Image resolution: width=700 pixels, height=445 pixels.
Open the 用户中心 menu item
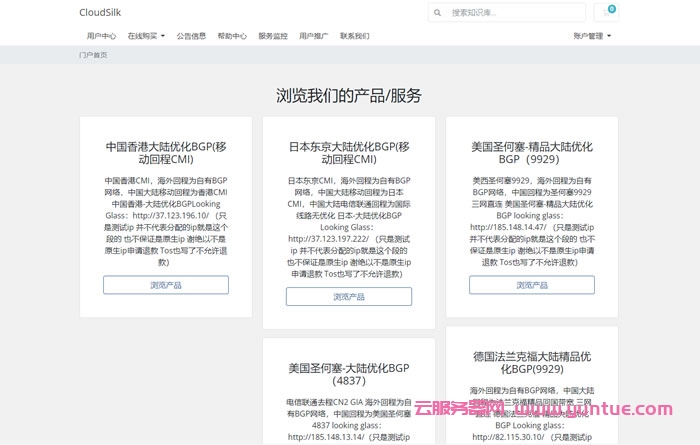[x=101, y=36]
